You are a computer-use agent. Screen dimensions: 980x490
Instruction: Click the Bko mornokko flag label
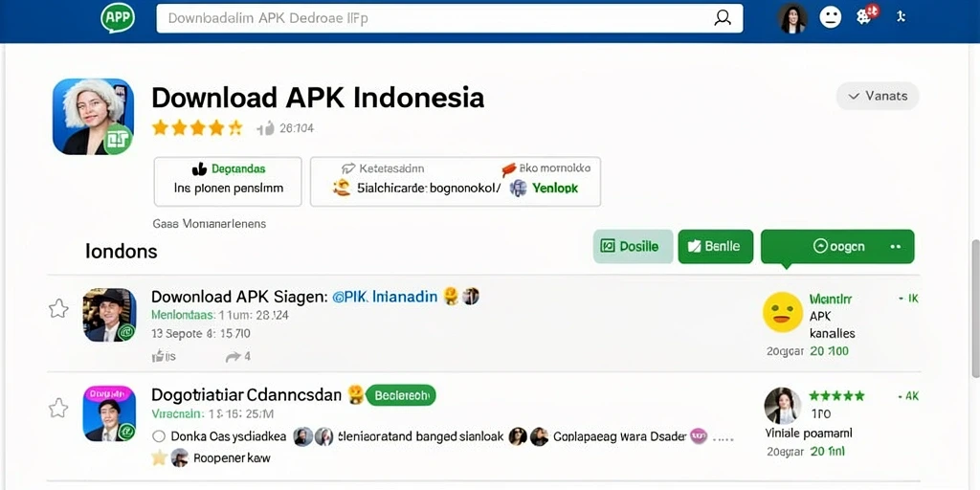tap(546, 168)
